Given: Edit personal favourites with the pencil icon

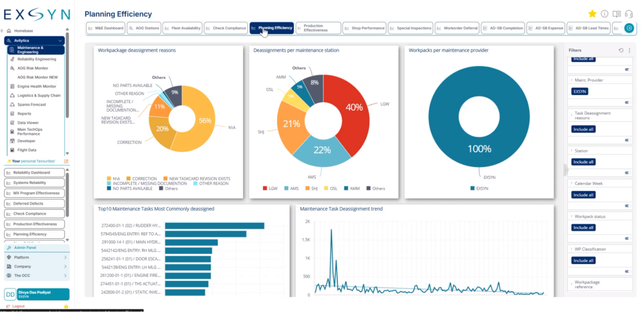Looking at the screenshot, I should pyautogui.click(x=66, y=161).
